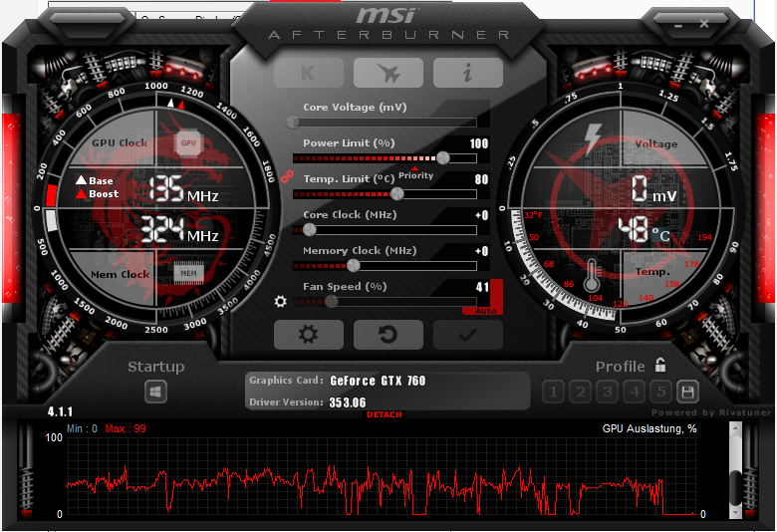Click the °C temperature unit toggle
Image resolution: width=777 pixels, height=532 pixels.
pyautogui.click(x=661, y=235)
